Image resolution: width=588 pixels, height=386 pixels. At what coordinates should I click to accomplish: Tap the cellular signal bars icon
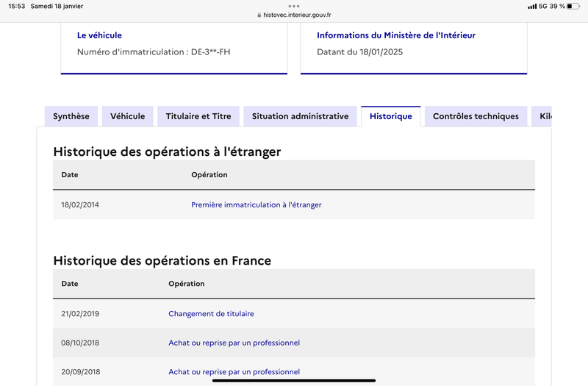point(531,7)
